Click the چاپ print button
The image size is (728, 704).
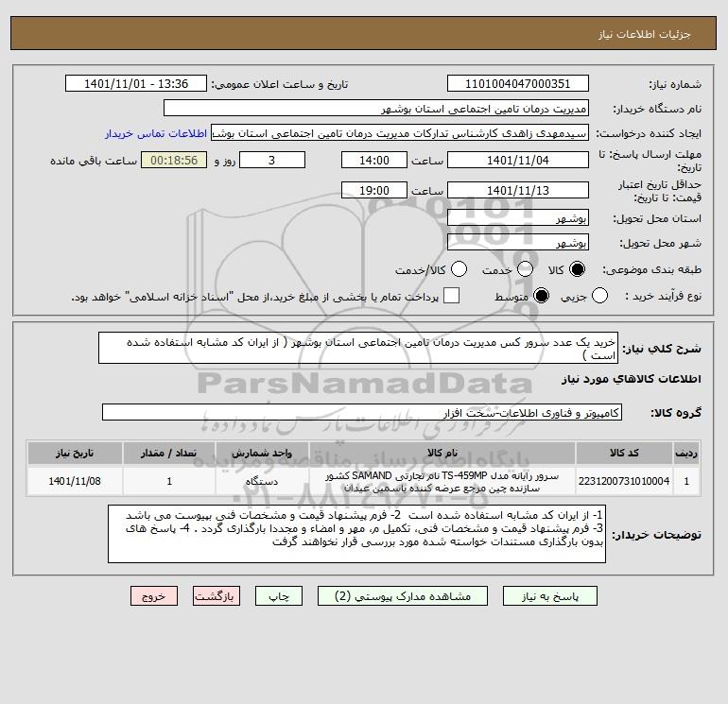(279, 596)
